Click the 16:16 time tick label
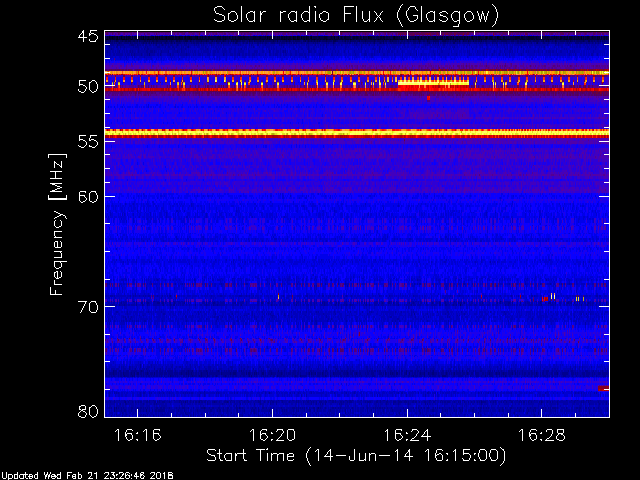 138,435
